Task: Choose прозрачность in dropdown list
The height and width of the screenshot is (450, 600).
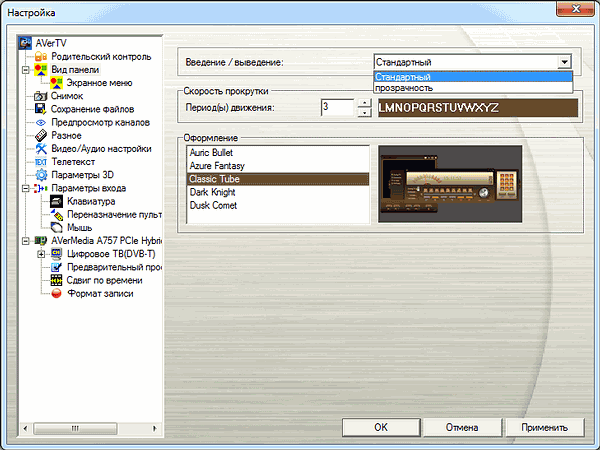Action: [x=473, y=88]
